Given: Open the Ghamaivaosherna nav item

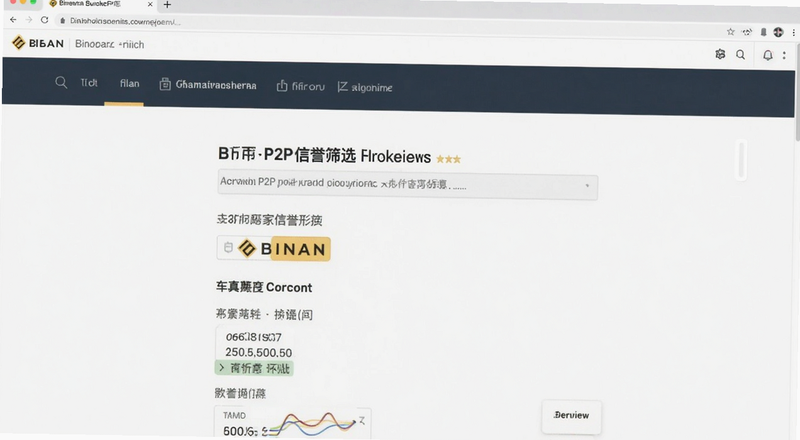Looking at the screenshot, I should (208, 85).
